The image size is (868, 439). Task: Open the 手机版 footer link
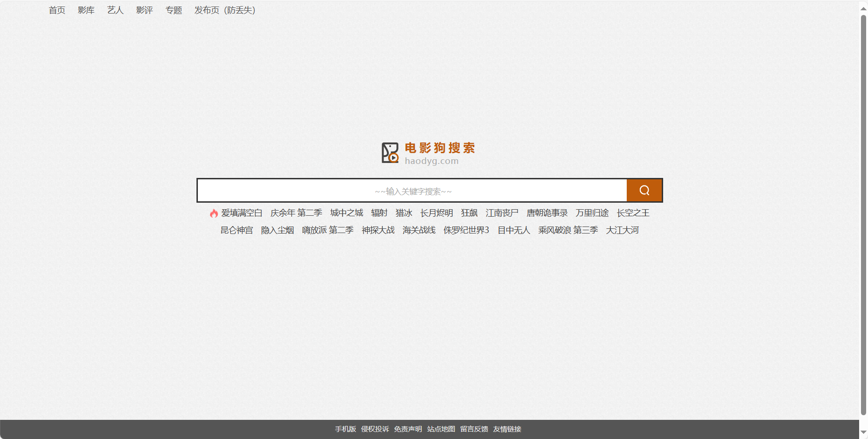click(x=345, y=429)
